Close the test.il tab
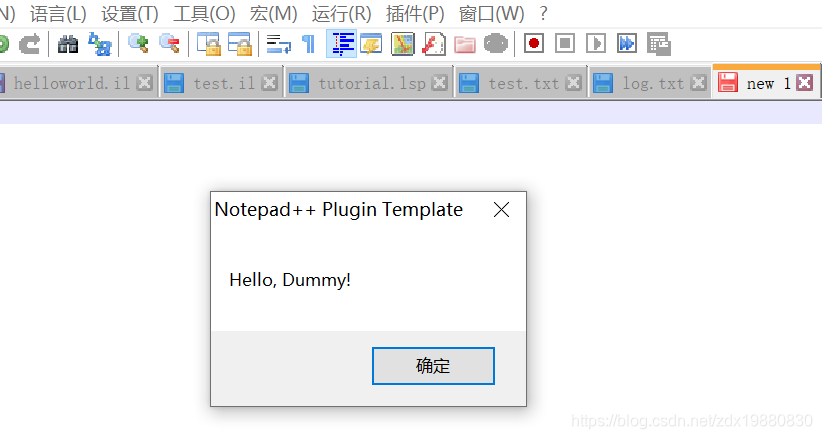The image size is (822, 439). (x=269, y=83)
